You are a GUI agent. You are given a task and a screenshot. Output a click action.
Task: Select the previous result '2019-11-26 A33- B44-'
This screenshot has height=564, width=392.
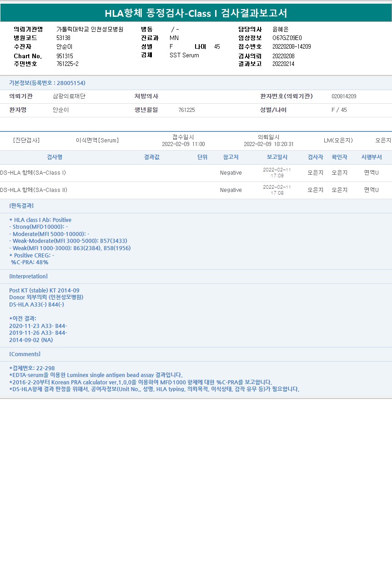38,332
